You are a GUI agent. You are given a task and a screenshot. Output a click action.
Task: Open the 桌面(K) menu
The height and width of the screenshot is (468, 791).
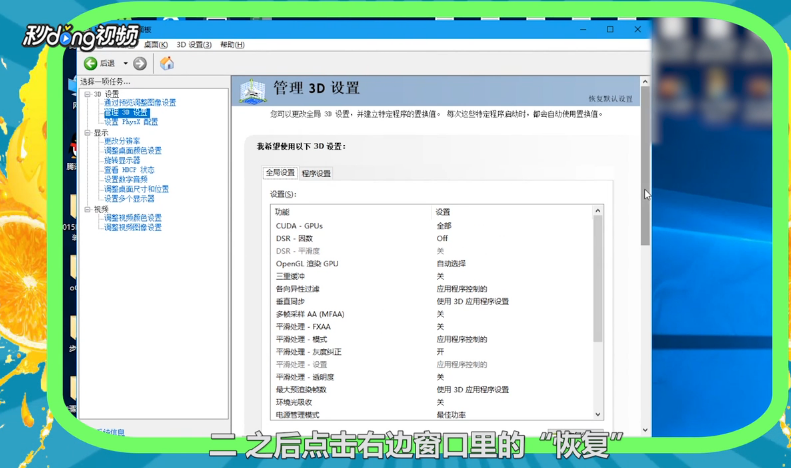[155, 45]
